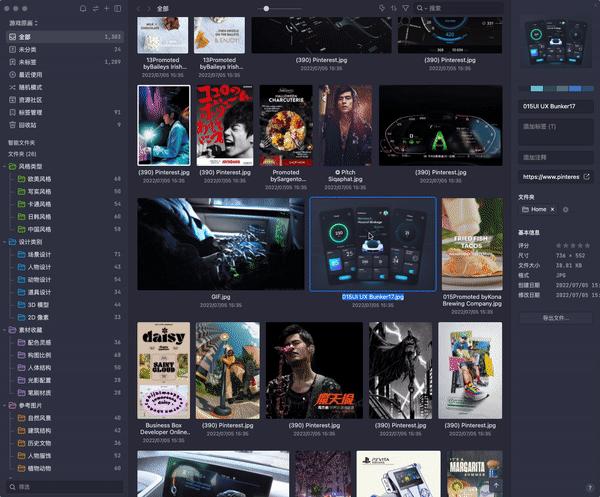Adjust the thumbnail size slider

(x=266, y=8)
